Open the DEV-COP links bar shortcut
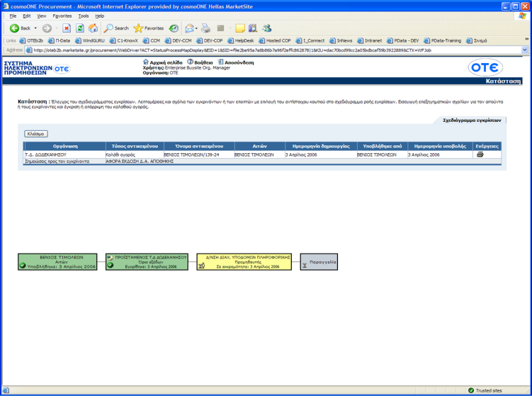The height and width of the screenshot is (396, 532). 210,40
